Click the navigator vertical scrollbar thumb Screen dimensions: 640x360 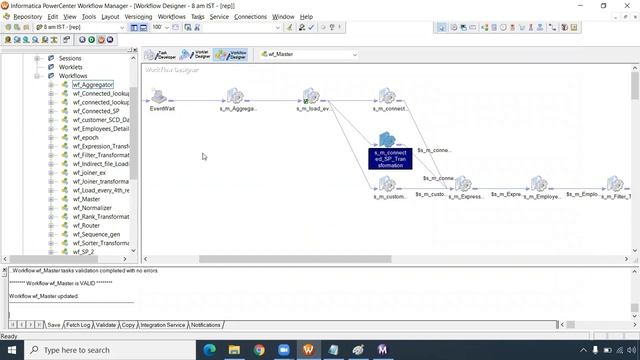pos(133,133)
